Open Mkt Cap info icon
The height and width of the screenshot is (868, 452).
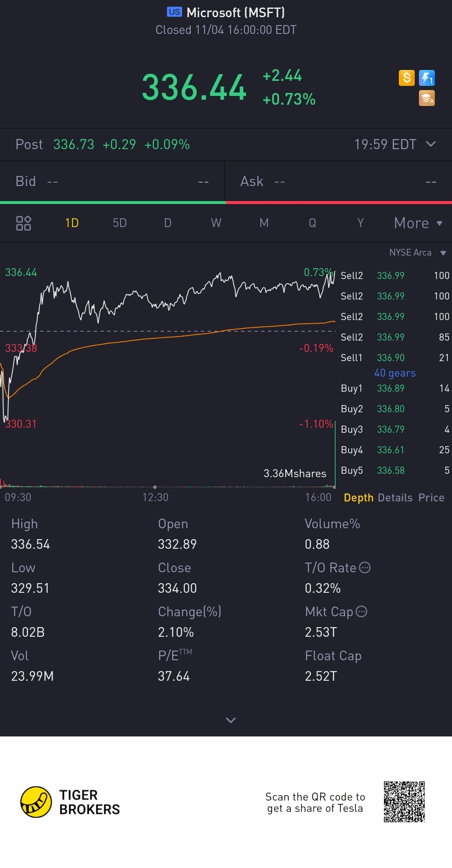click(x=362, y=612)
